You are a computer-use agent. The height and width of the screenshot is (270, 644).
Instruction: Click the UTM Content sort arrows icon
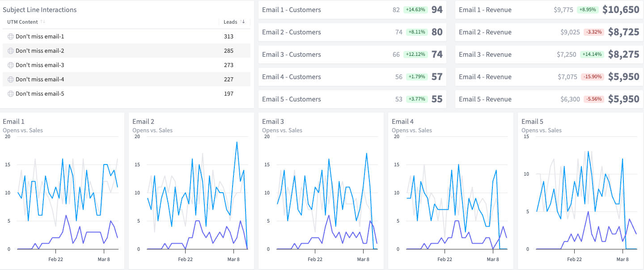point(42,22)
